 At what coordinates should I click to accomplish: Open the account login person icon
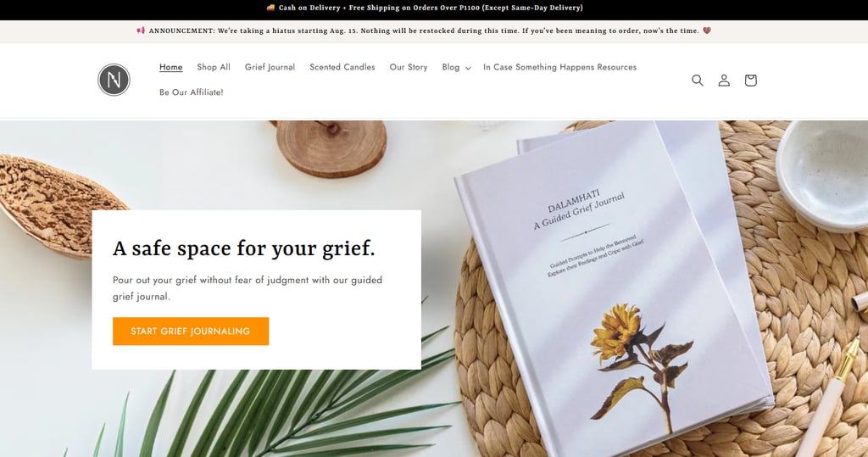[x=724, y=81]
